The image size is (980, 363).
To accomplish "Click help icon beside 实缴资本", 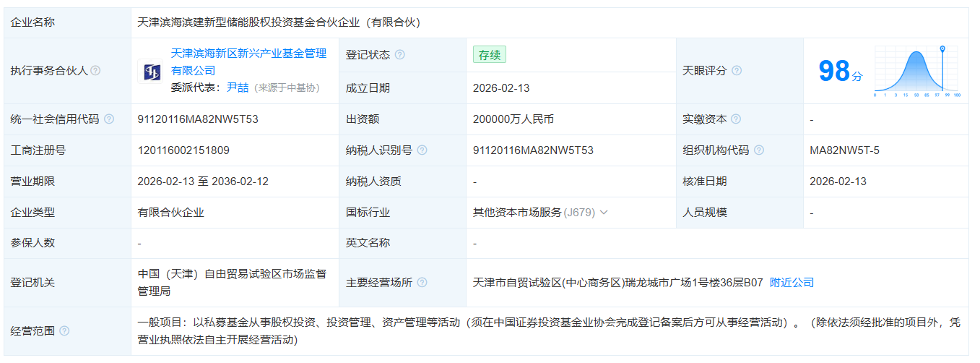I will pos(736,119).
